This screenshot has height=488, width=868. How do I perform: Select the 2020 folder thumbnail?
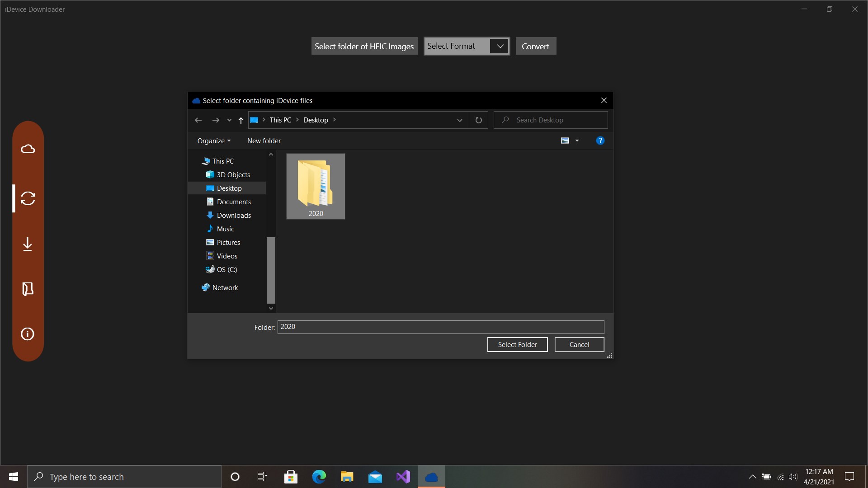click(316, 186)
